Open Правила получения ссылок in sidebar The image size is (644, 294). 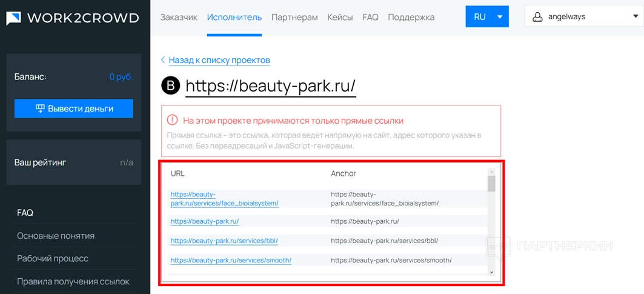coord(73,282)
